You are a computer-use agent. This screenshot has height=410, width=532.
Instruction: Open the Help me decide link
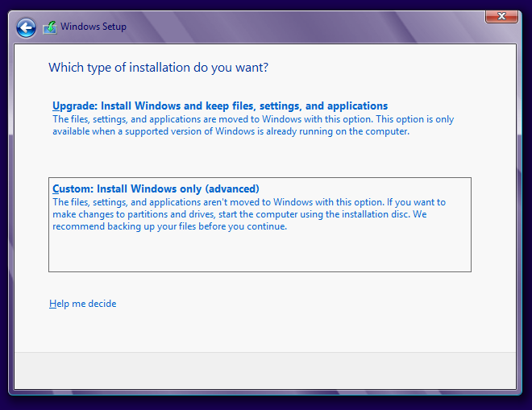tap(82, 304)
